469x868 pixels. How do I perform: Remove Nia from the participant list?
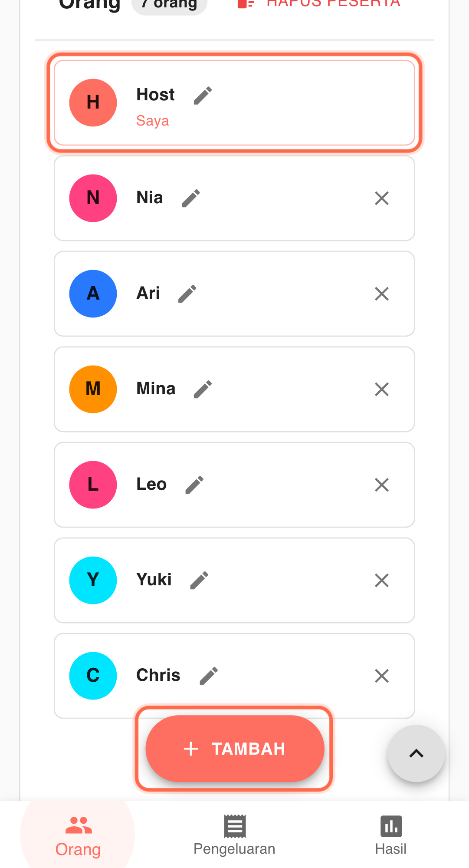point(382,198)
